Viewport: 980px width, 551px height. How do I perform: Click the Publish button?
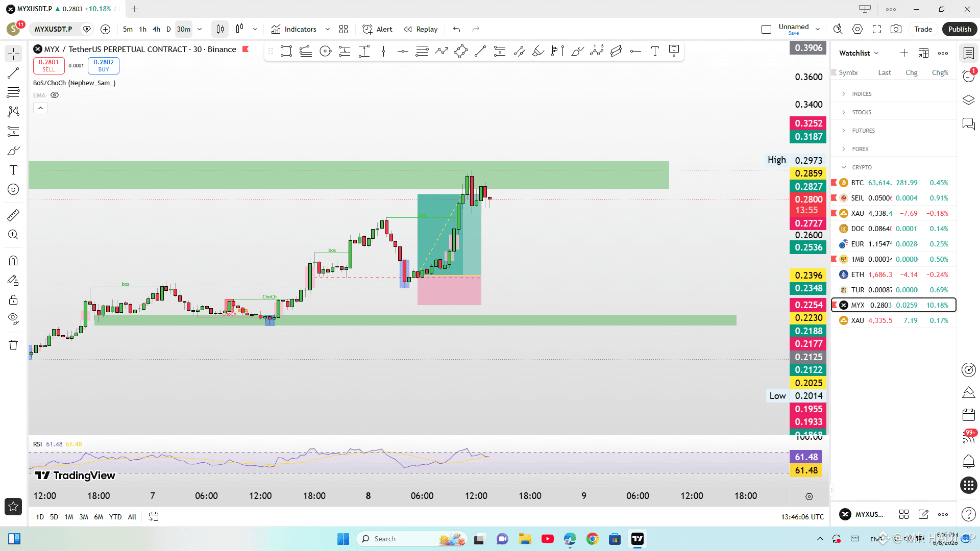pos(960,29)
